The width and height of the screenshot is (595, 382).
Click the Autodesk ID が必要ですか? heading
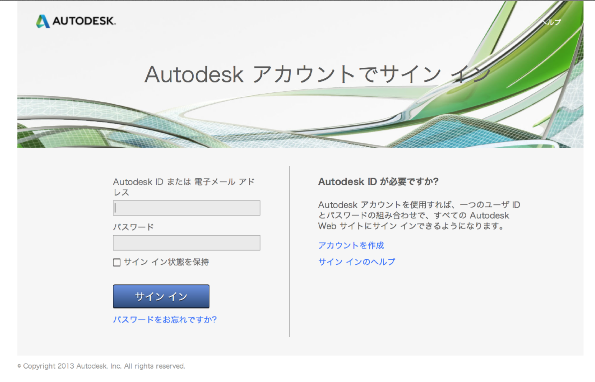click(x=378, y=182)
